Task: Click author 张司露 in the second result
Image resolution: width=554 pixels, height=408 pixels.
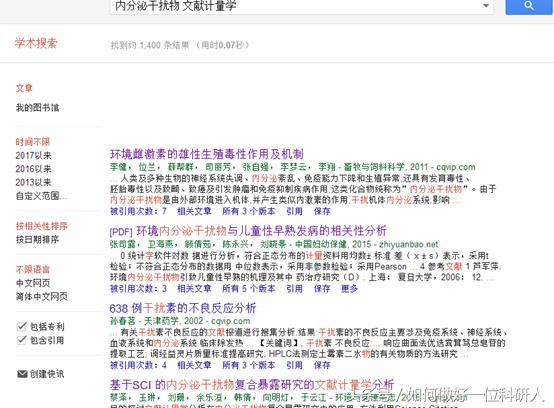Action: click(123, 244)
